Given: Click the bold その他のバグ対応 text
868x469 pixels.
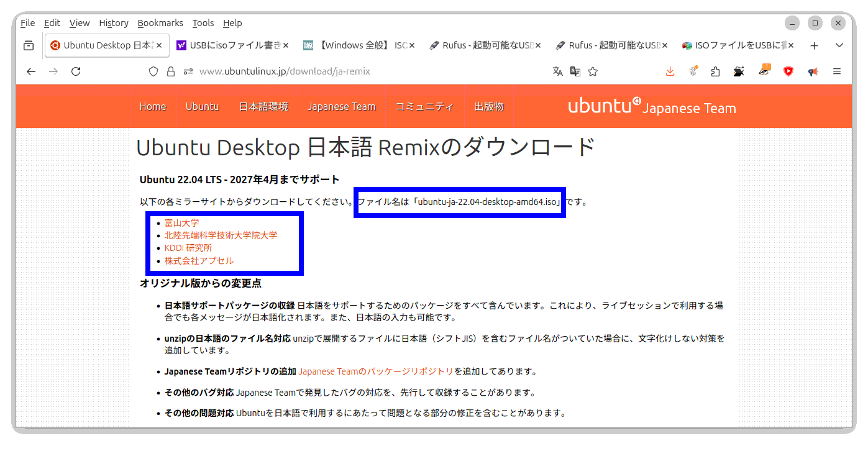Looking at the screenshot, I should tap(199, 393).
